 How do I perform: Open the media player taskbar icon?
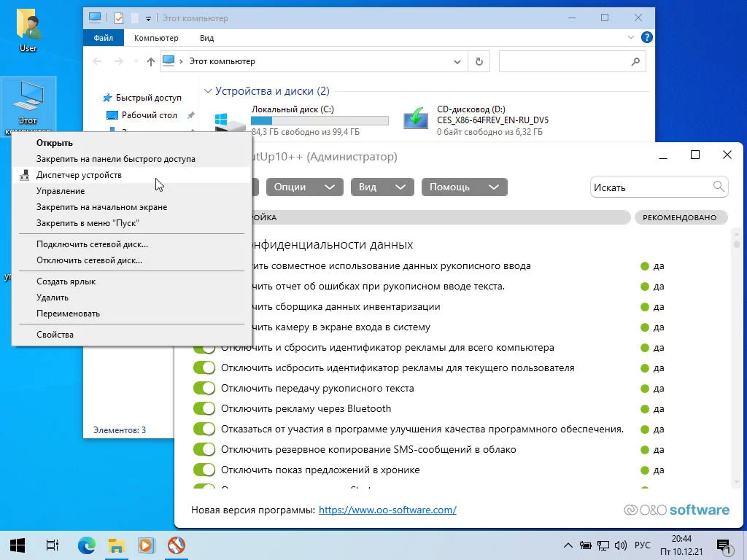pyautogui.click(x=146, y=545)
